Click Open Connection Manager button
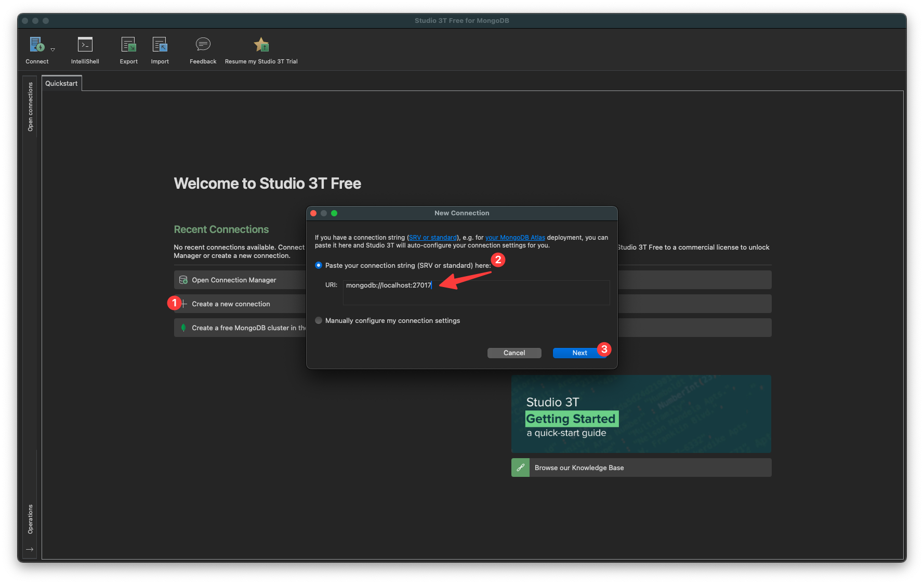 240,280
